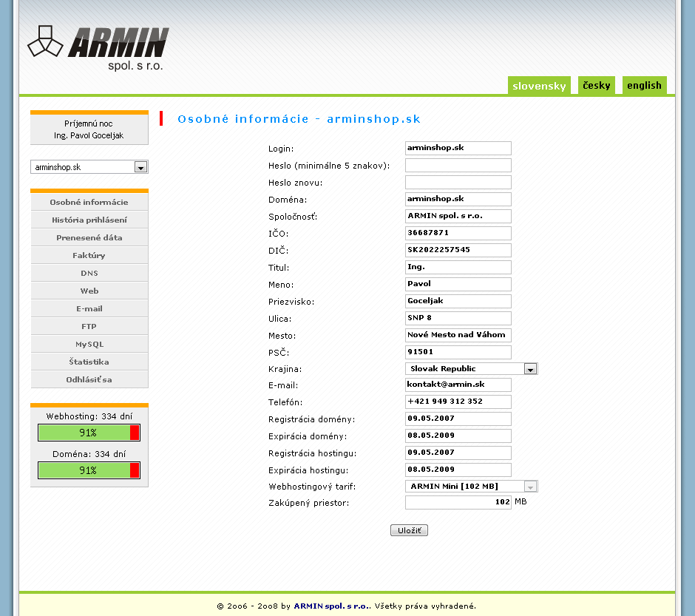The image size is (695, 616).
Task: Focus the Registrácia domény date field
Action: click(458, 419)
